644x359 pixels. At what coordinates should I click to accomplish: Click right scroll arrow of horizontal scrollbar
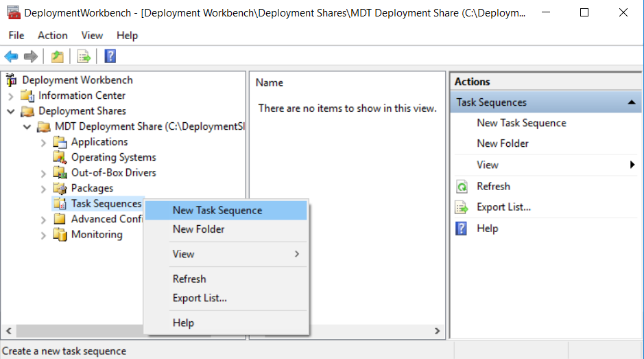437,331
